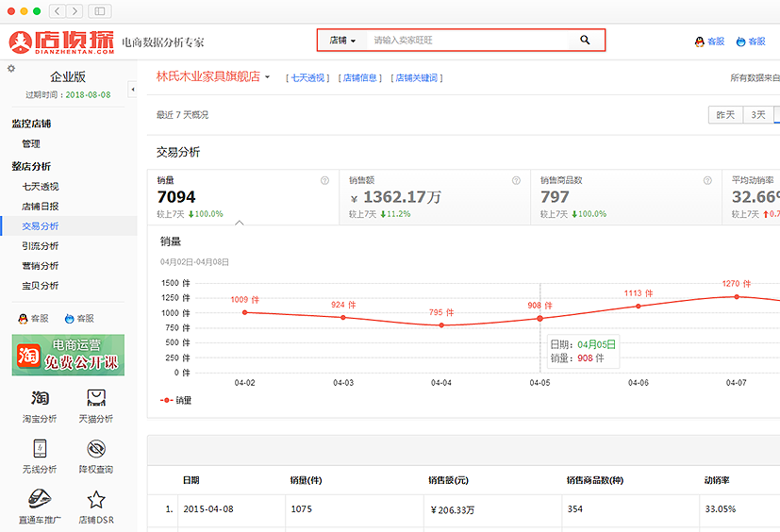
Task: Click the magnifier search icon
Action: point(585,41)
